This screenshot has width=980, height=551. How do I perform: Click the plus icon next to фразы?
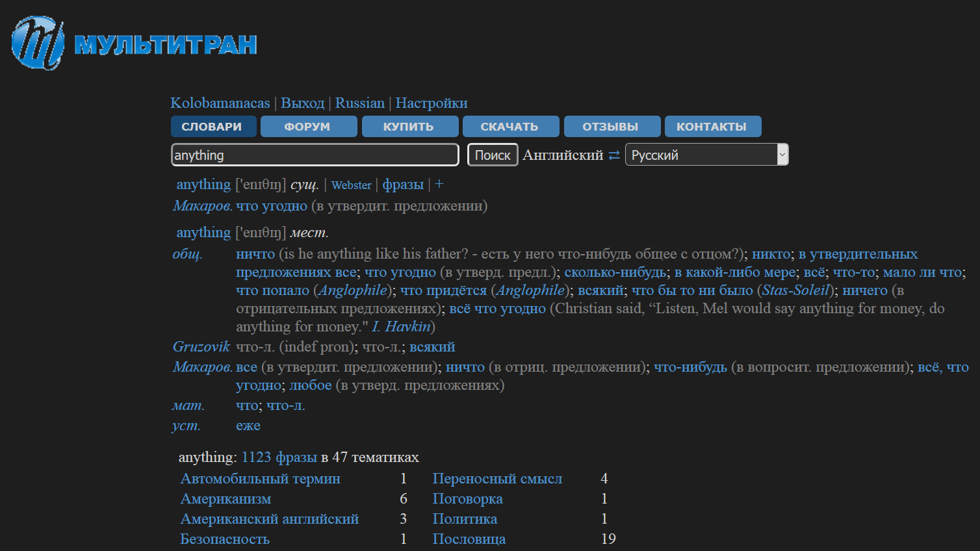[439, 185]
